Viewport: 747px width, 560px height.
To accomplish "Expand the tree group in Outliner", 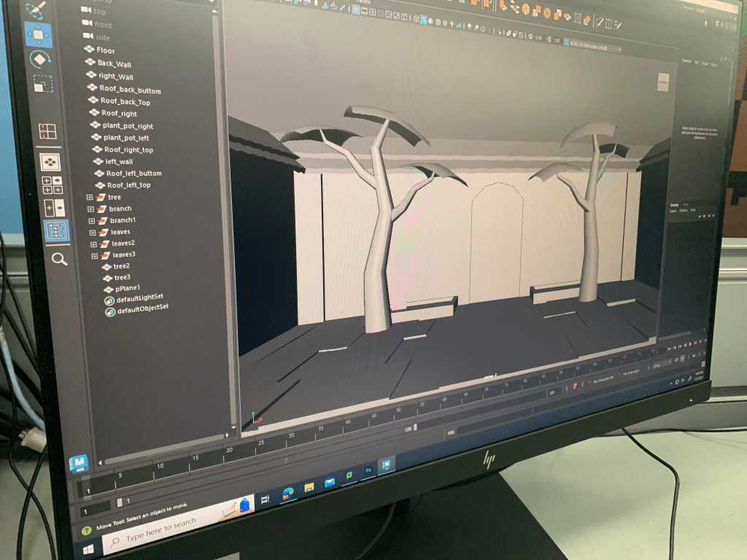I will 90,198.
